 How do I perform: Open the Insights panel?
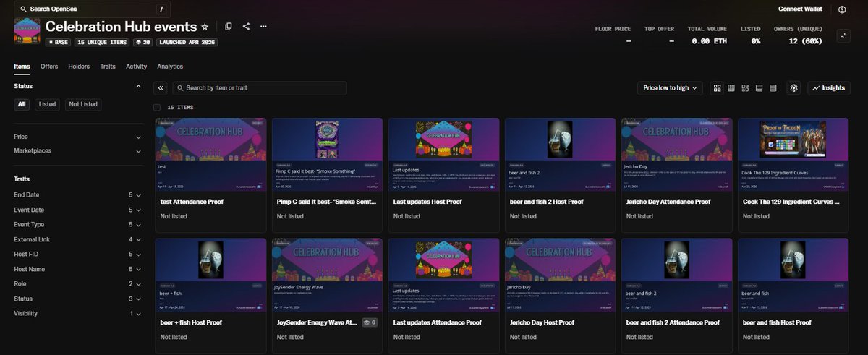click(x=828, y=88)
